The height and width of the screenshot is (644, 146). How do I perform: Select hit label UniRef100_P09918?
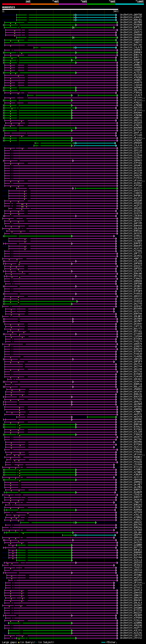point(131,294)
